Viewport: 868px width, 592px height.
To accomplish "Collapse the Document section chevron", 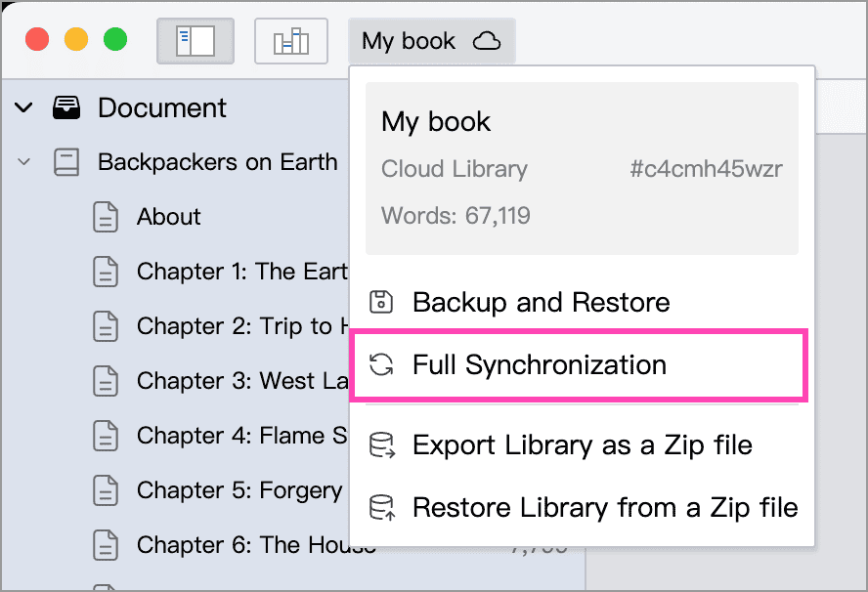I will [23, 107].
